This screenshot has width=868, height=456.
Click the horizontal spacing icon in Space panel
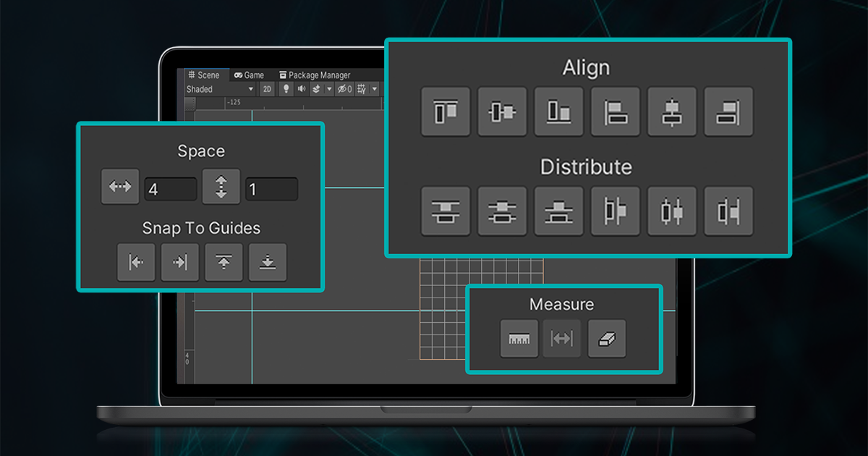click(119, 186)
